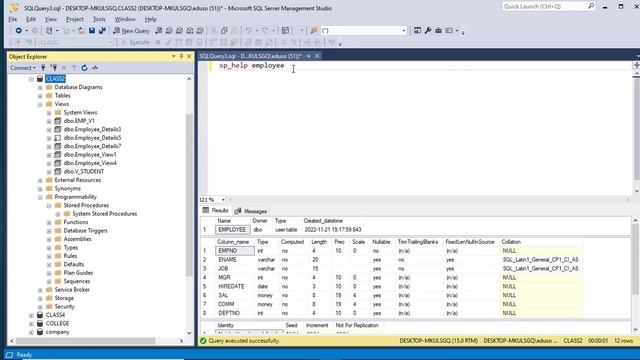The image size is (640, 360).
Task: Open the File menu
Action: 13,19
